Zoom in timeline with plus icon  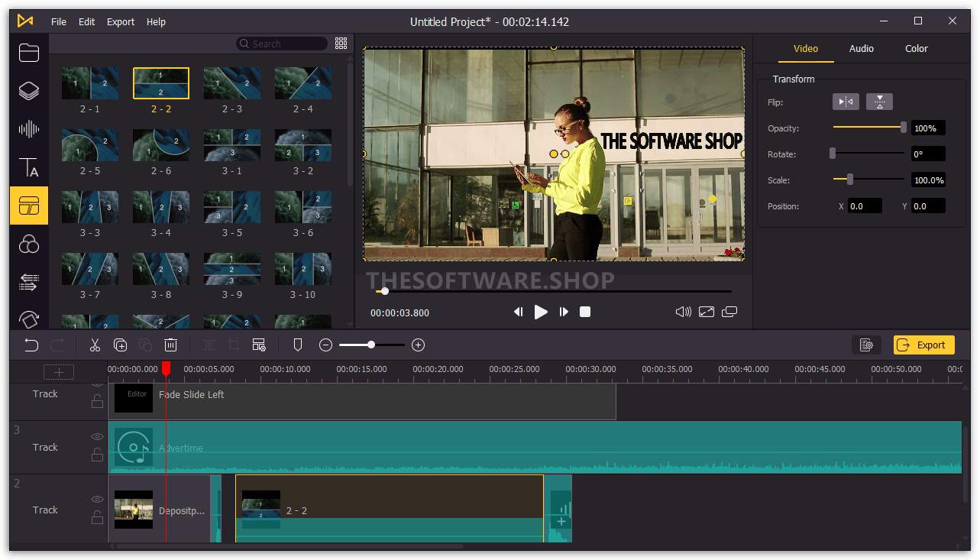(x=418, y=345)
